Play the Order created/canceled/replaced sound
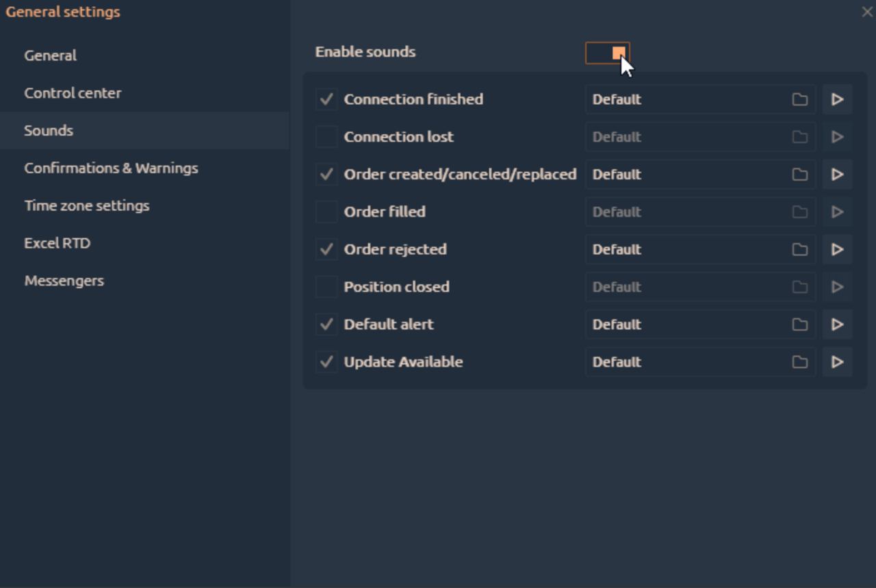Screen dimensions: 876x588 coord(837,175)
